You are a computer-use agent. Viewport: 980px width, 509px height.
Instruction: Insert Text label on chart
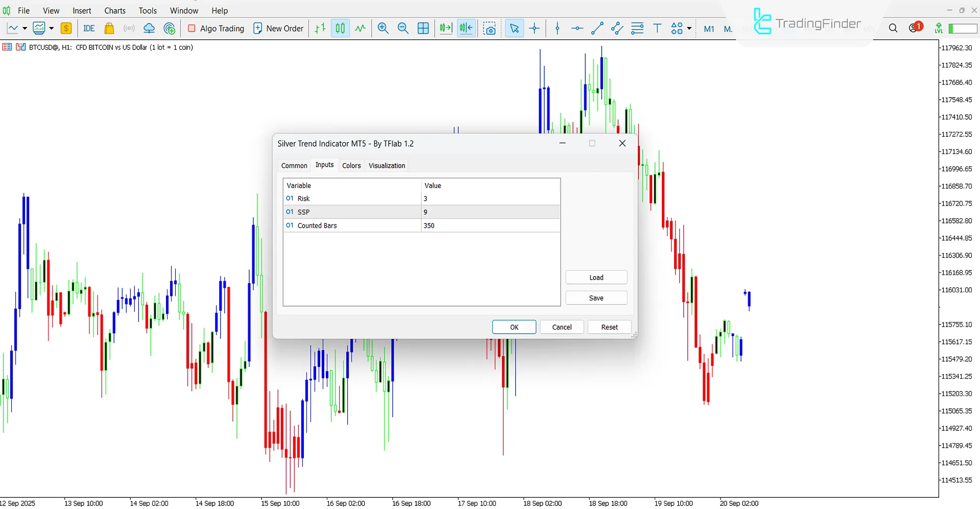(657, 28)
